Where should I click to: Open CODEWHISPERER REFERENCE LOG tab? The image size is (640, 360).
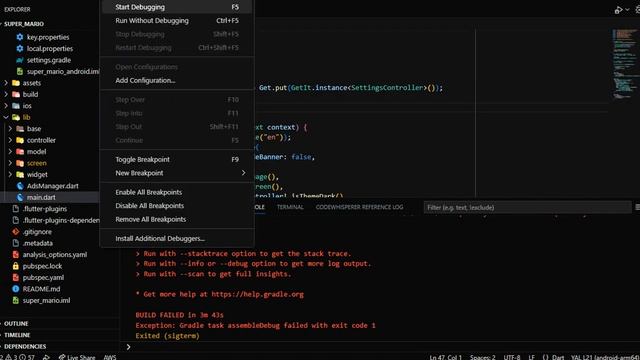pyautogui.click(x=359, y=207)
